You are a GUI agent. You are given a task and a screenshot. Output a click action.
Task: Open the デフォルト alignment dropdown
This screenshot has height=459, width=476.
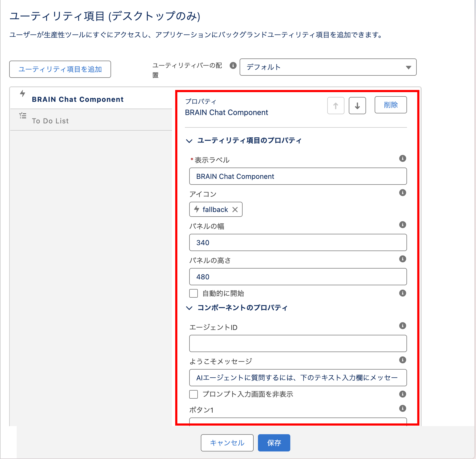[328, 67]
